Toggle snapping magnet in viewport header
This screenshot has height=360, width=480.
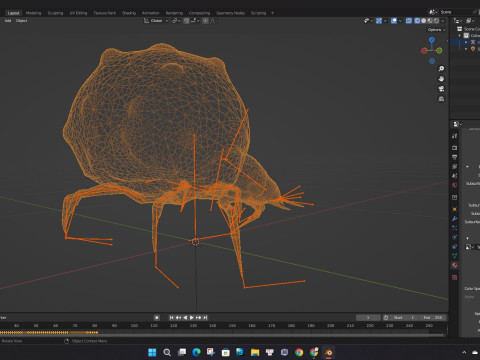(186, 21)
